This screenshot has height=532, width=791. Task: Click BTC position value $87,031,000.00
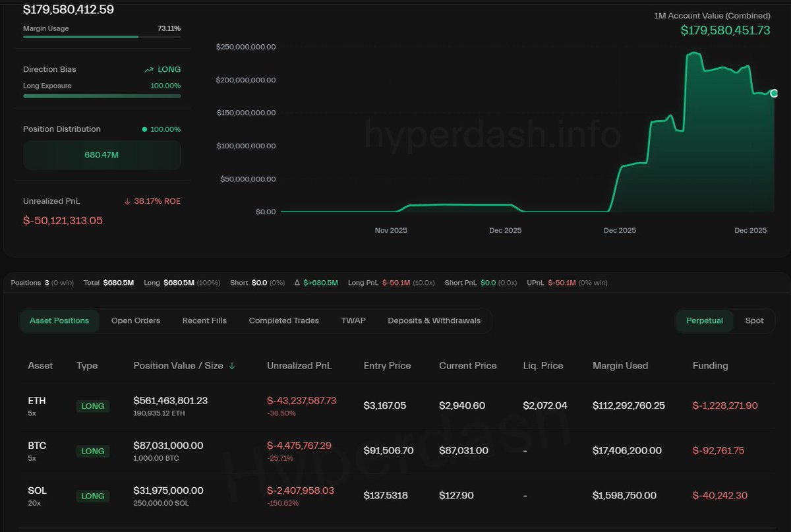tap(168, 446)
